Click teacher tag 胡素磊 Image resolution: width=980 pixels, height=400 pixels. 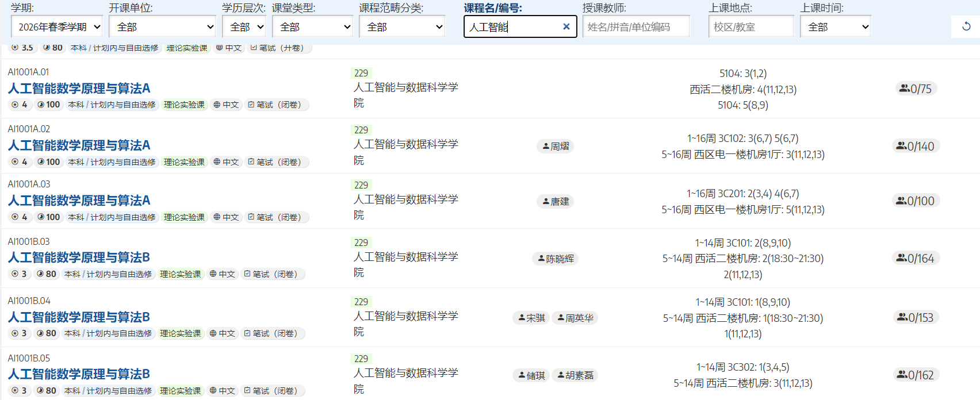tap(575, 375)
